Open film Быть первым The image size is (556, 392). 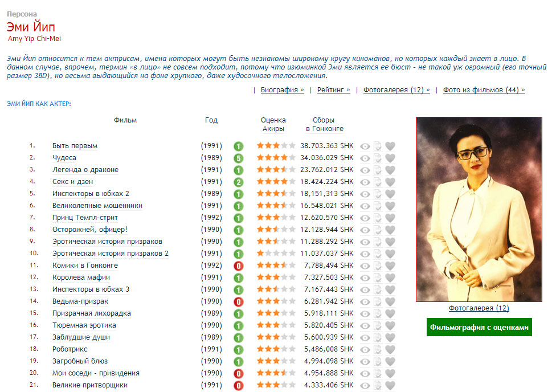coord(75,146)
